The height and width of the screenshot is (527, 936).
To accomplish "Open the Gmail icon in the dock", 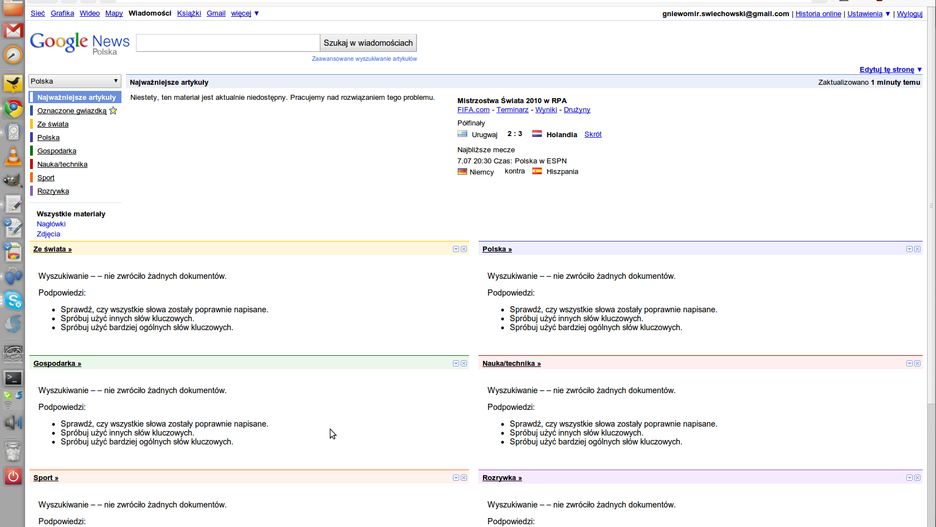I will coord(13,31).
